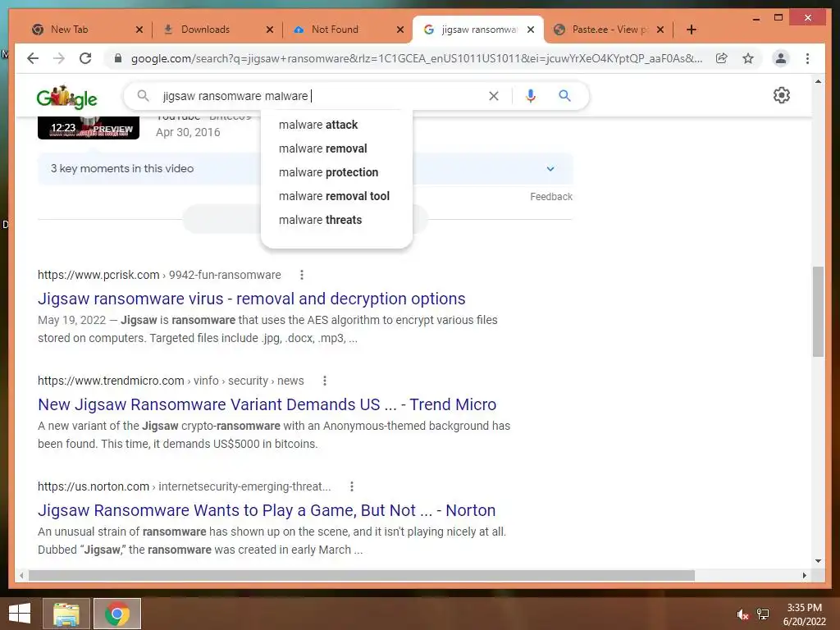Share this page via share icon
The image size is (840, 630).
coord(722,58)
